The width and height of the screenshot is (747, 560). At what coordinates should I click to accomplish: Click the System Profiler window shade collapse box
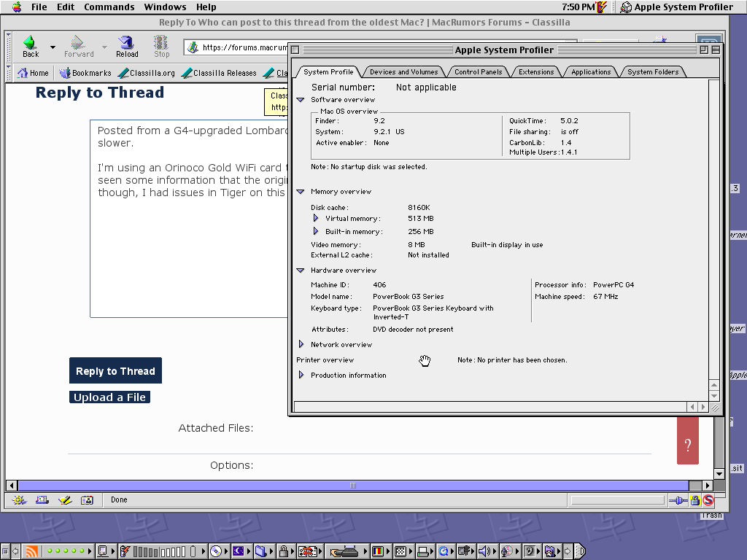(716, 50)
